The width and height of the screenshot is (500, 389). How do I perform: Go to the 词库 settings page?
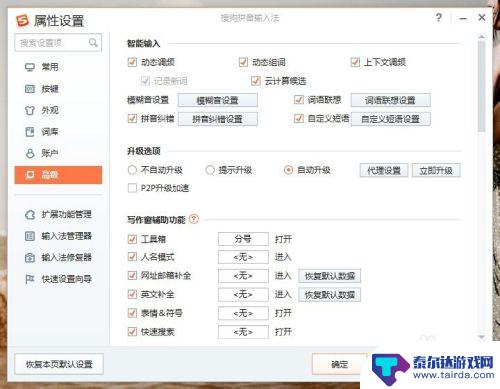click(x=58, y=132)
